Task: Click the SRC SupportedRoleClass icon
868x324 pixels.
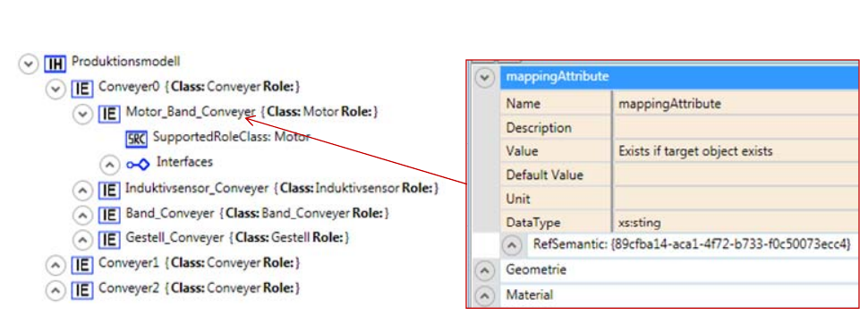Action: [136, 139]
